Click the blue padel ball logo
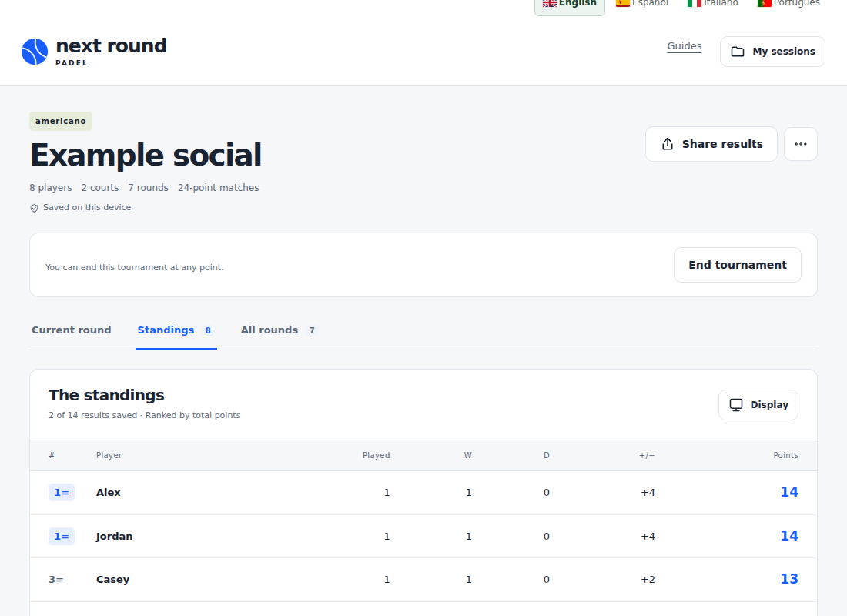847x616 pixels. coord(35,52)
